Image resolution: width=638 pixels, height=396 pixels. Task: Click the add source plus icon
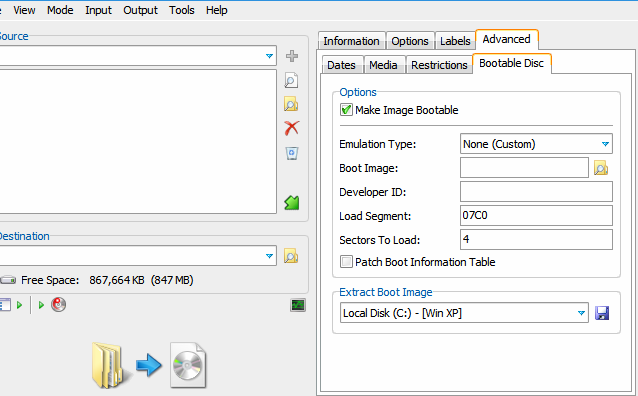292,56
